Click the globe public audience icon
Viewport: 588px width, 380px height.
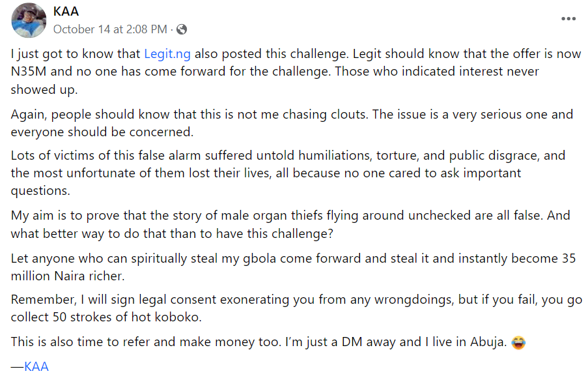click(x=182, y=29)
